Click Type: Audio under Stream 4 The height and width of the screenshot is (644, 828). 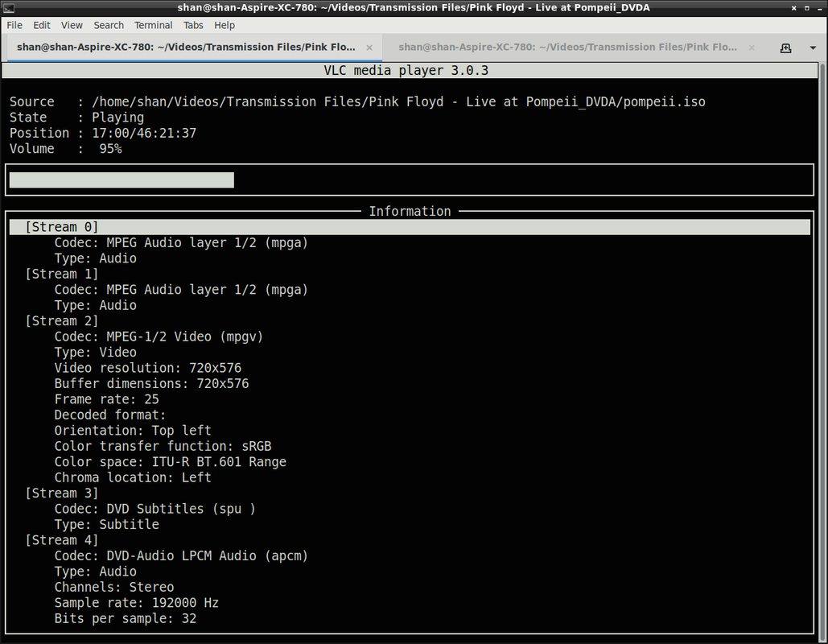(96, 572)
